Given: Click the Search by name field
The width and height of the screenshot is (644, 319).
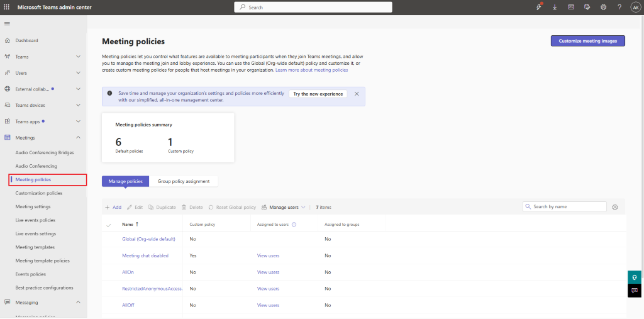Looking at the screenshot, I should pyautogui.click(x=564, y=207).
